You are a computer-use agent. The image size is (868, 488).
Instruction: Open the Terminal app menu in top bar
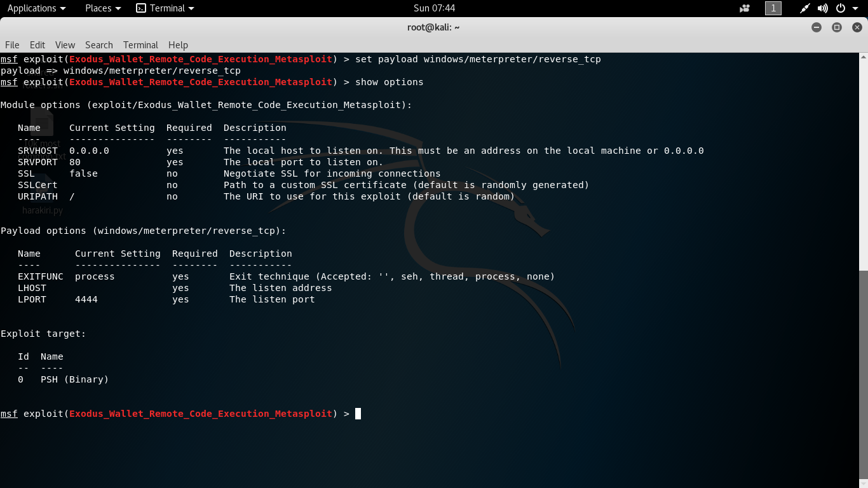click(165, 8)
